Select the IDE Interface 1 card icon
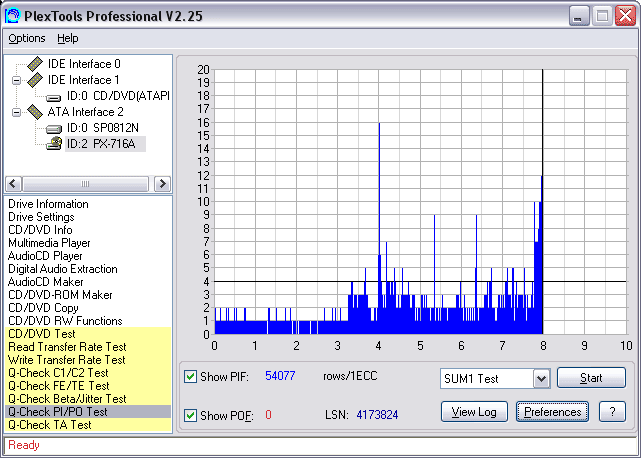This screenshot has width=641, height=458. coord(35,80)
